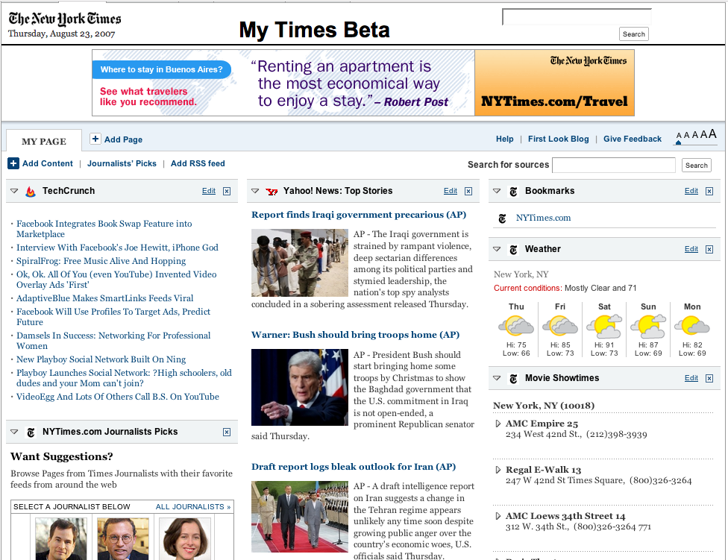The image size is (728, 560).
Task: Click Saturday weather icon
Action: tap(604, 326)
